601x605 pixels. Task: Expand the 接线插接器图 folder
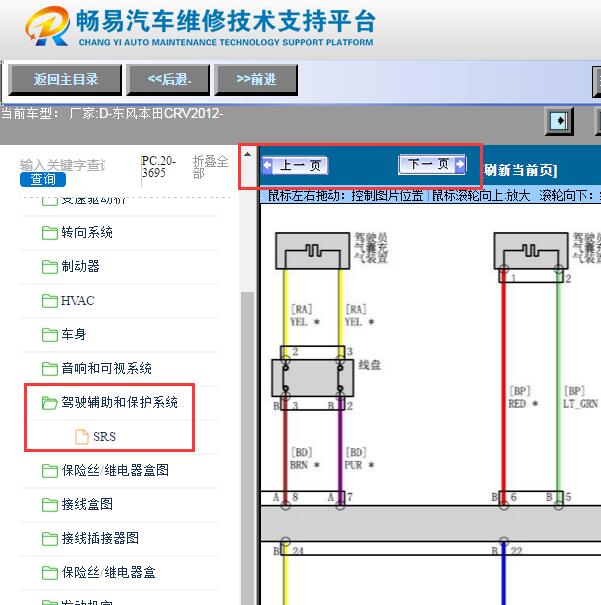click(100, 538)
